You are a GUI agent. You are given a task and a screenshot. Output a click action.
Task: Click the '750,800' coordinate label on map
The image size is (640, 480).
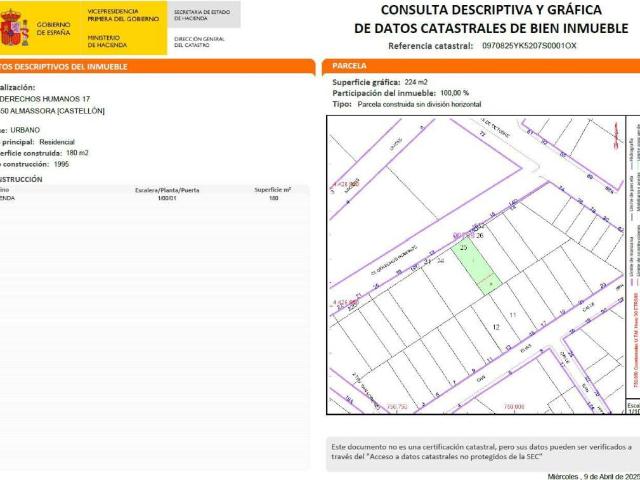coord(514,407)
